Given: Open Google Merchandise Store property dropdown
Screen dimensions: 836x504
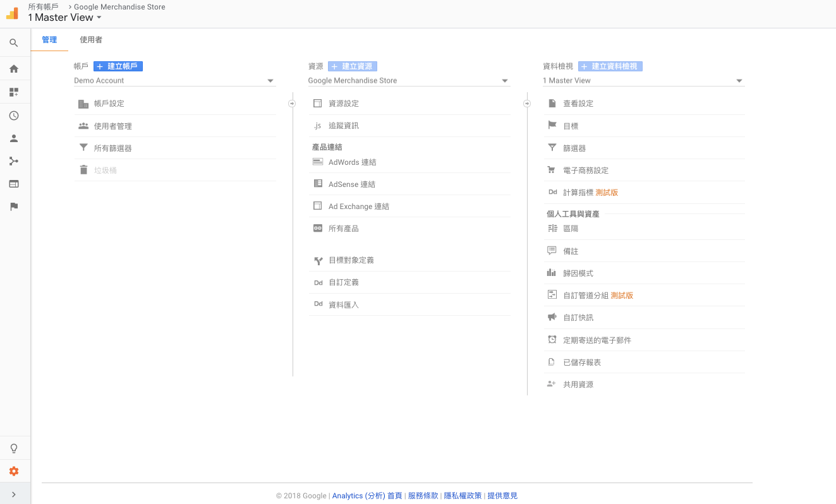Looking at the screenshot, I should click(x=408, y=81).
